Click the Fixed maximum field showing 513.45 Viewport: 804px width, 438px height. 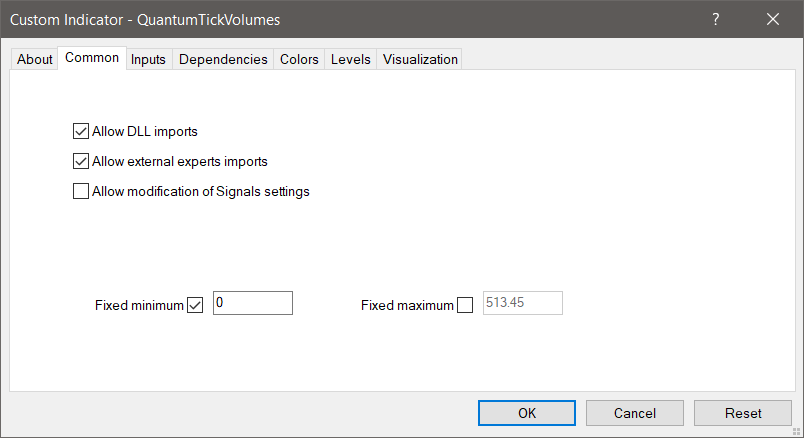point(522,303)
